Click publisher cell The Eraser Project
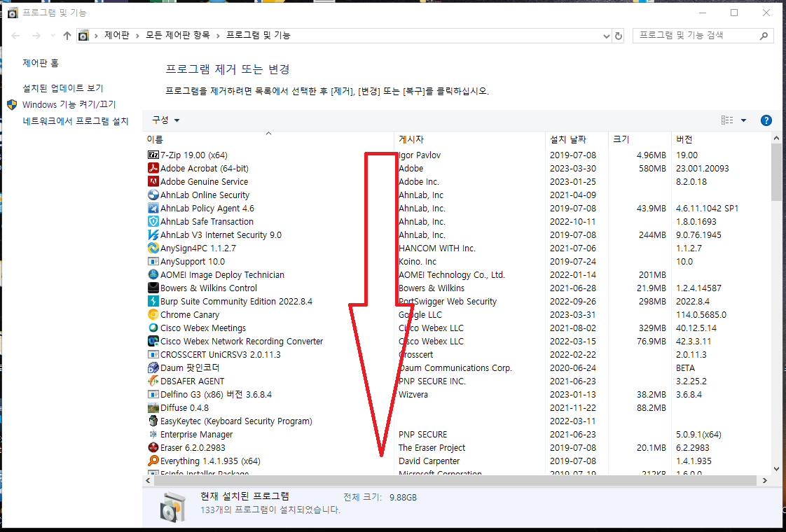786x532 pixels. (x=432, y=448)
